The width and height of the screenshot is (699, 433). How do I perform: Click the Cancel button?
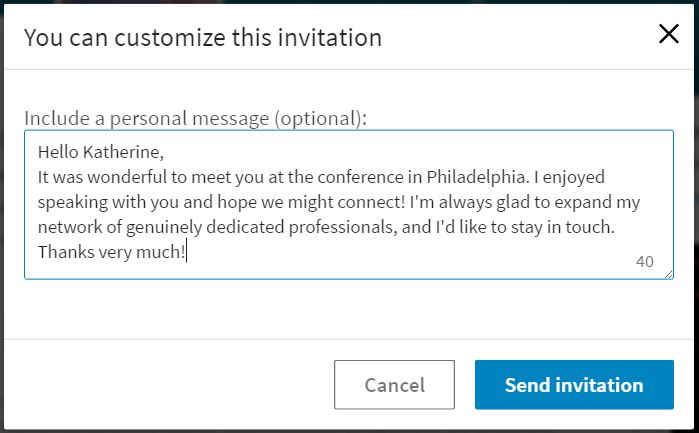coord(394,385)
